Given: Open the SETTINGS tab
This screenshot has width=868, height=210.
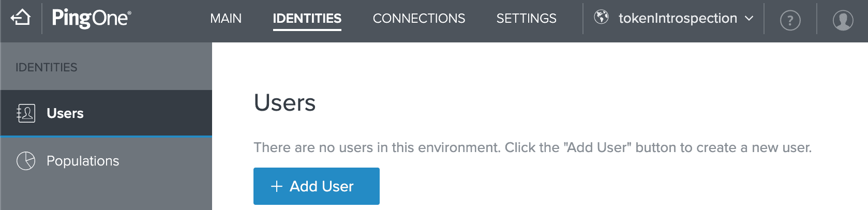Looking at the screenshot, I should (526, 19).
